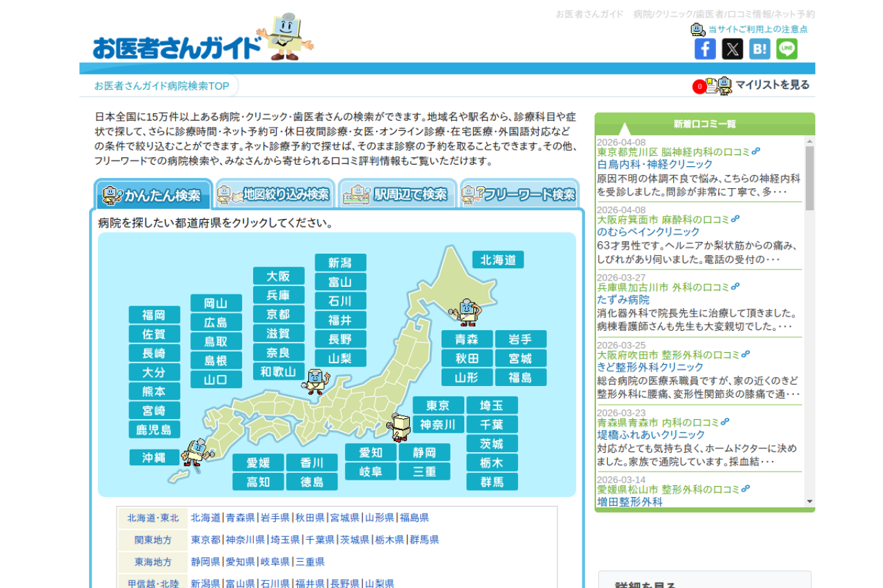Screen dimensions: 883x588
Task: Open 神奈川県 link in 関東地方 row
Action: (x=245, y=540)
